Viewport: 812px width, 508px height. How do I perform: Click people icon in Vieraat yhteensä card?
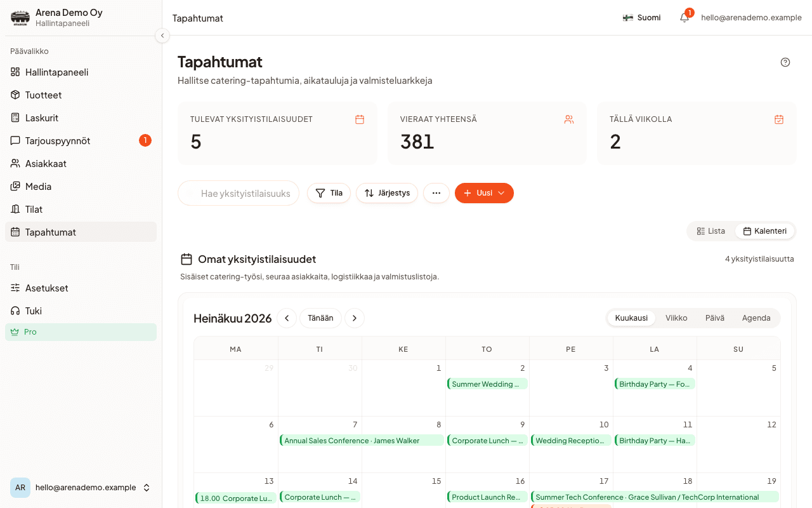click(x=569, y=119)
